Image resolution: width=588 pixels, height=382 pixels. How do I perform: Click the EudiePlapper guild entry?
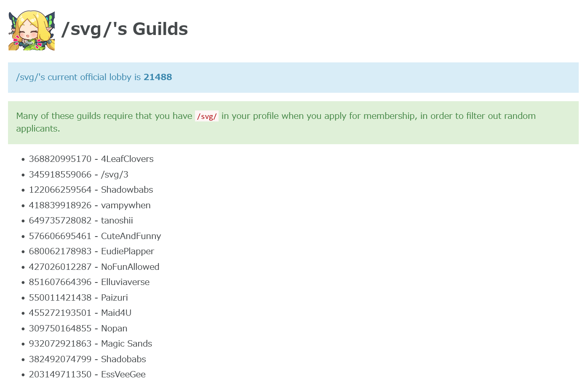click(x=91, y=251)
